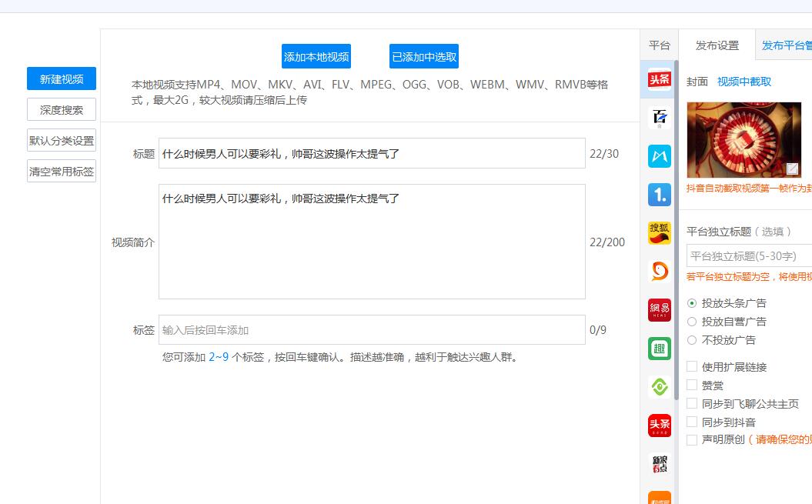Click the orange swirl platform icon

(x=659, y=271)
